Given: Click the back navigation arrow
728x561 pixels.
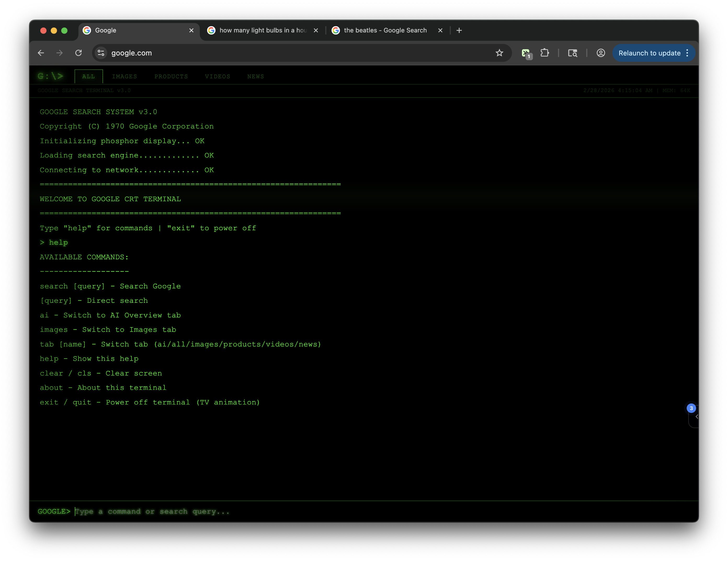Looking at the screenshot, I should (41, 53).
